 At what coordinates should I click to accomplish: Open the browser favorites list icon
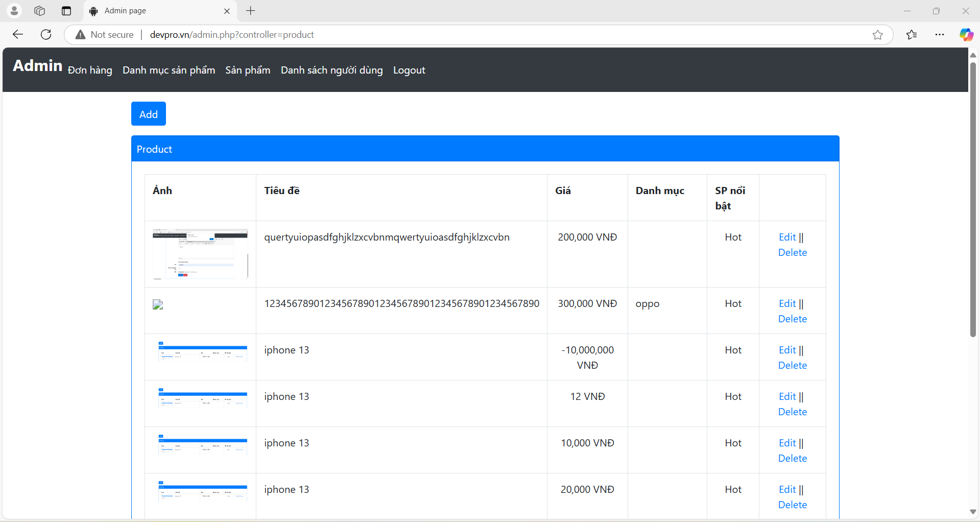(912, 35)
